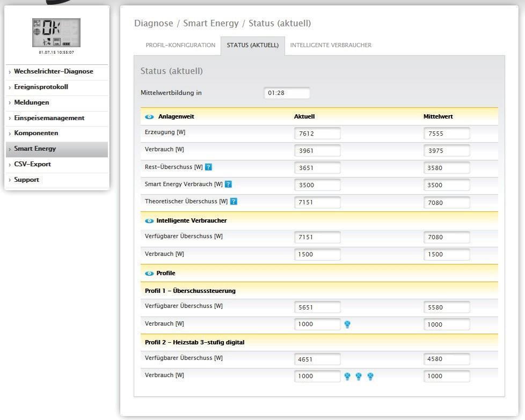
Task: Click Rest-Überschuss Mittelwert field 3580
Action: click(447, 168)
